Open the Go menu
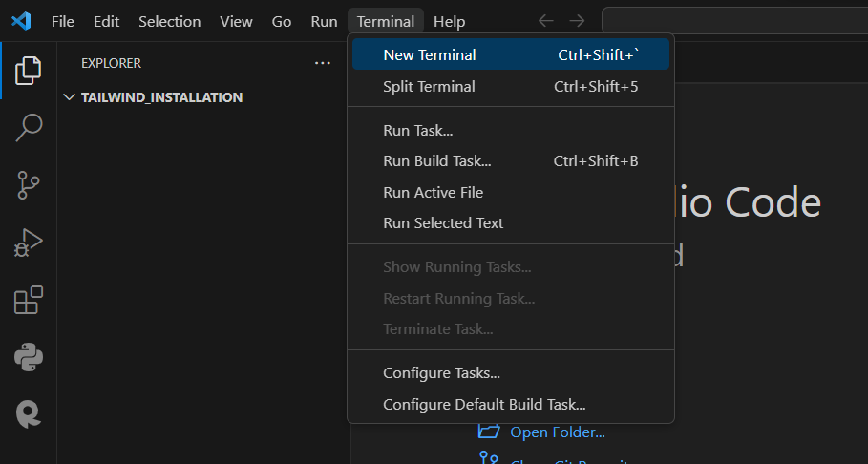This screenshot has height=464, width=868. (x=281, y=22)
